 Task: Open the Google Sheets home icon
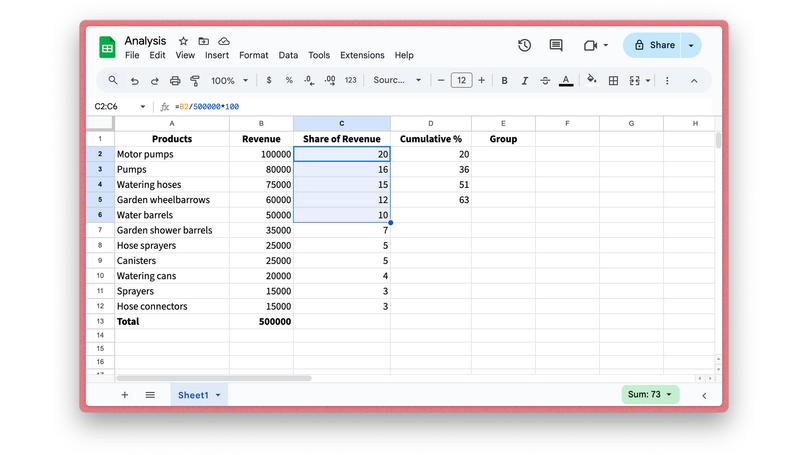[x=107, y=47]
